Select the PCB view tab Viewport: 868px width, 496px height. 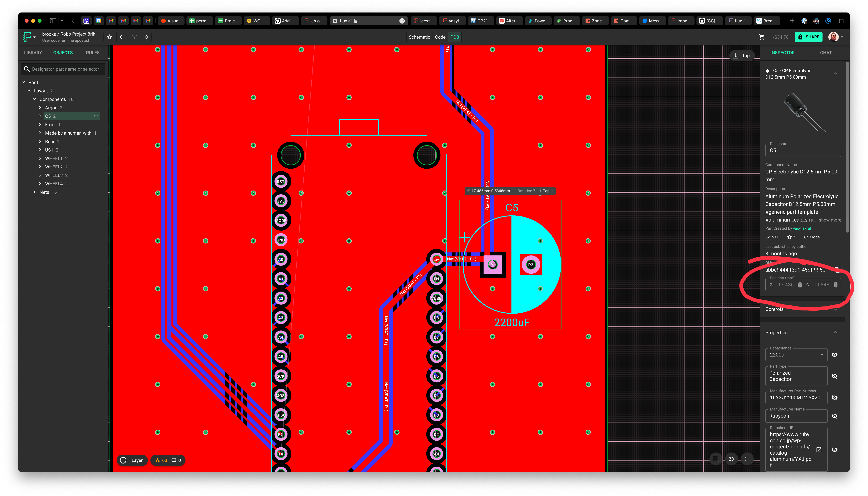[454, 37]
